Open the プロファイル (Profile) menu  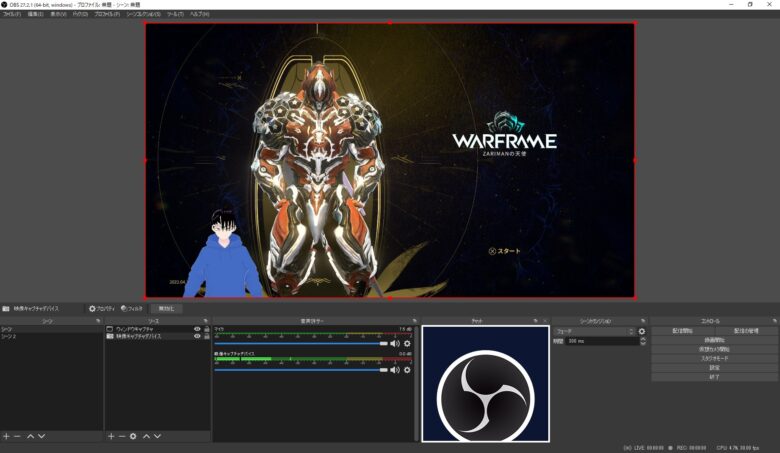(x=106, y=14)
